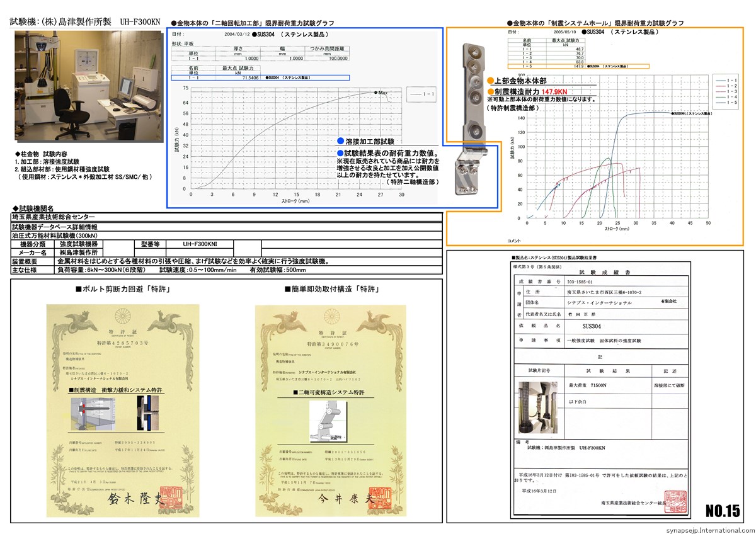Click the title '試験機:(株)島津製作所製 UH-F300KN'
The image size is (756, 534).
(86, 21)
